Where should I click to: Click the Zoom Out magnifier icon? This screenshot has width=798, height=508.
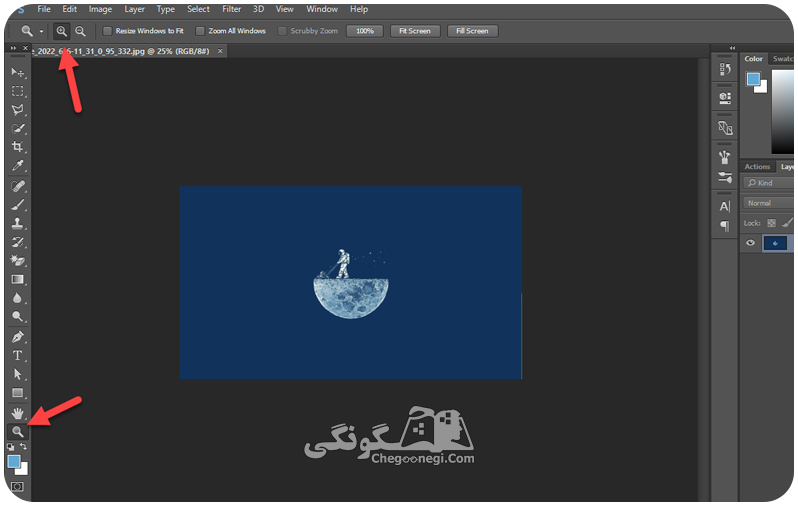[x=80, y=31]
